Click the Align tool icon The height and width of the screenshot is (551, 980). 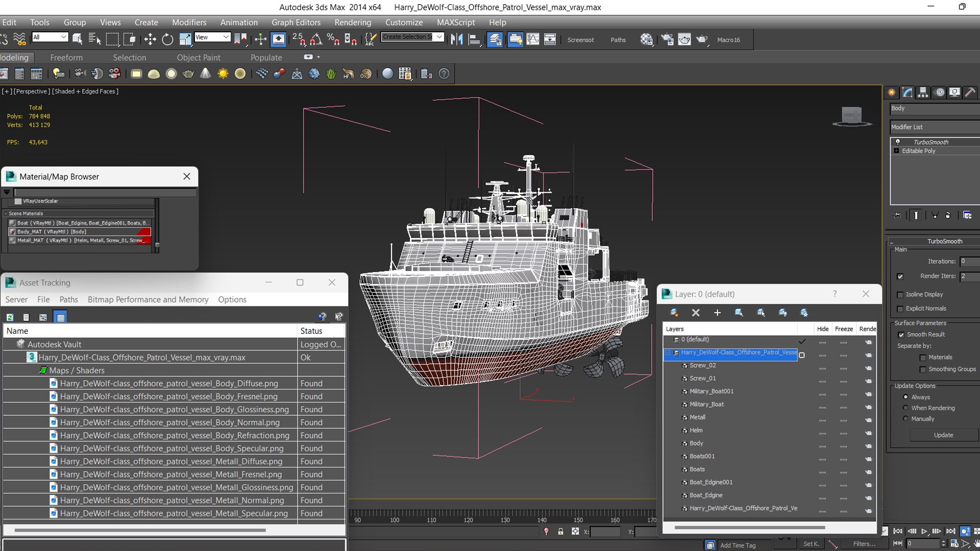coord(475,39)
